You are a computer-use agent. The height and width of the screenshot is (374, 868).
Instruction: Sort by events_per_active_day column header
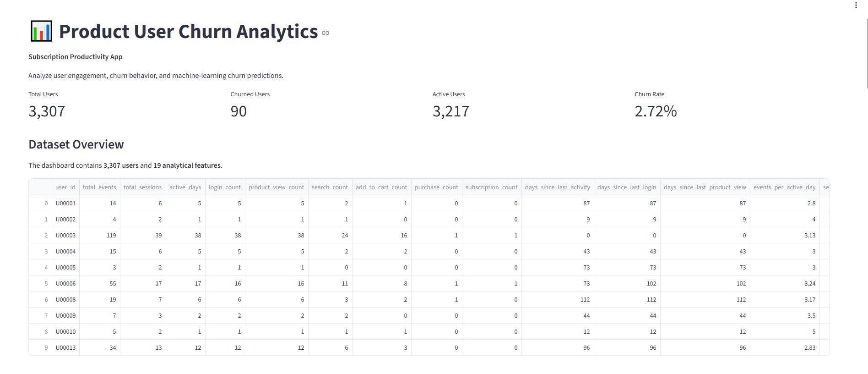(x=785, y=187)
